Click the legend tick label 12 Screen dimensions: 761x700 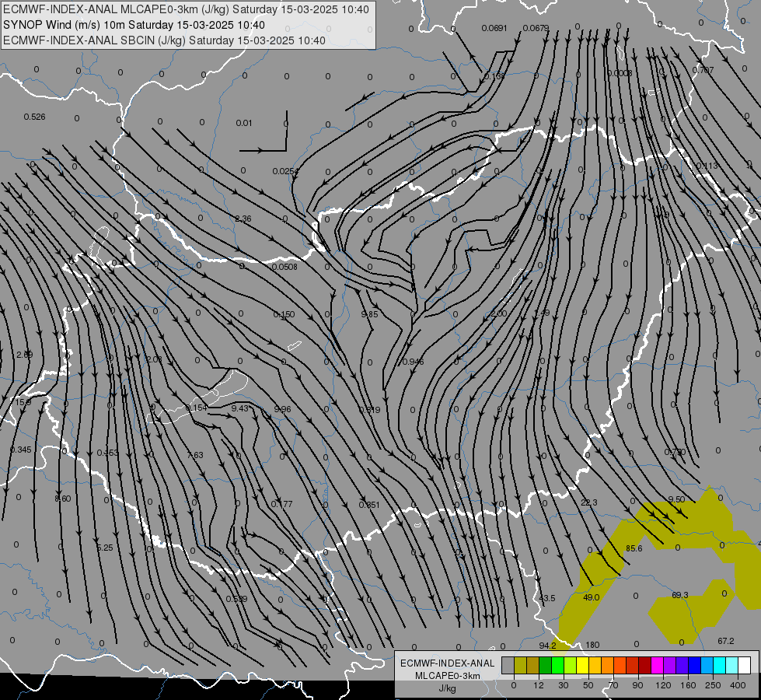coord(539,685)
